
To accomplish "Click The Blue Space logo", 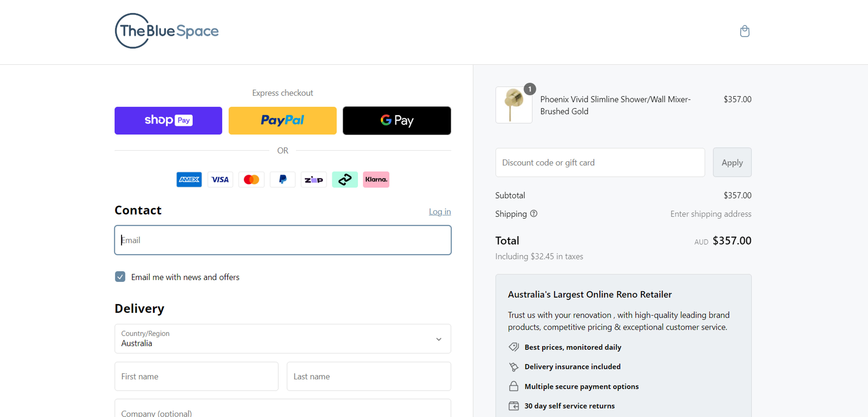I will [167, 31].
